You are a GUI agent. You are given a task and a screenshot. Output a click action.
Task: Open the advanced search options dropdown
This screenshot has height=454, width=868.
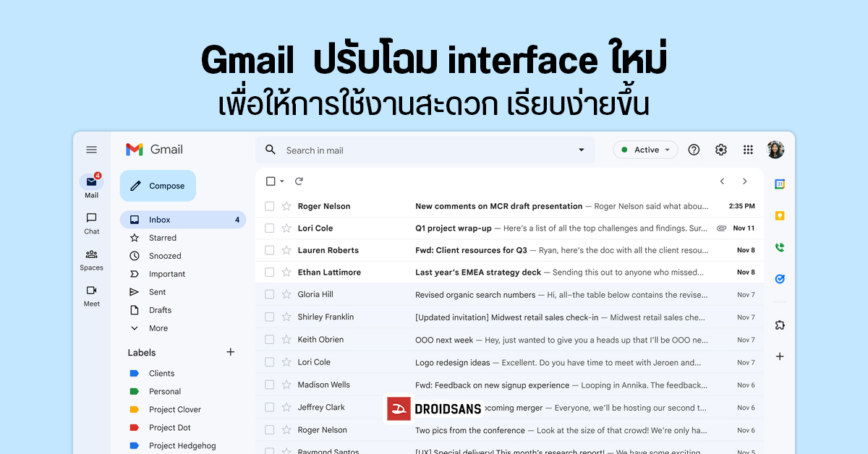tap(581, 149)
